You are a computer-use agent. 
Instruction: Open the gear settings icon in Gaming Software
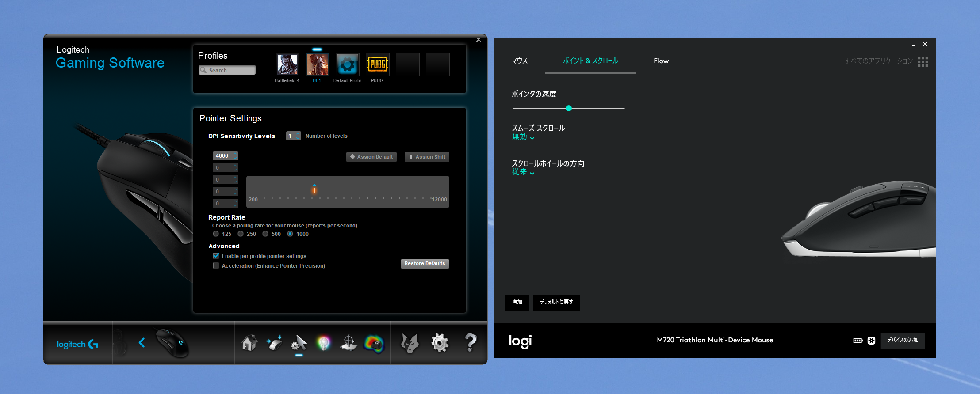440,343
